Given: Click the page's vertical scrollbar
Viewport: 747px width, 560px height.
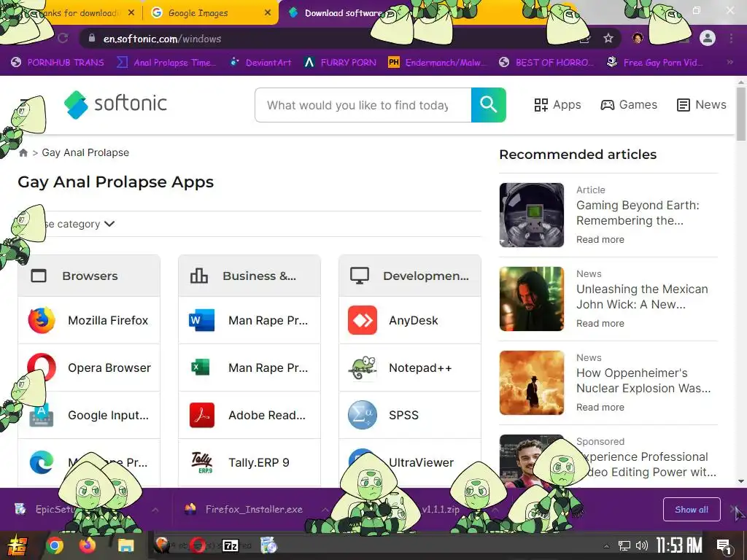Looking at the screenshot, I should [741, 114].
